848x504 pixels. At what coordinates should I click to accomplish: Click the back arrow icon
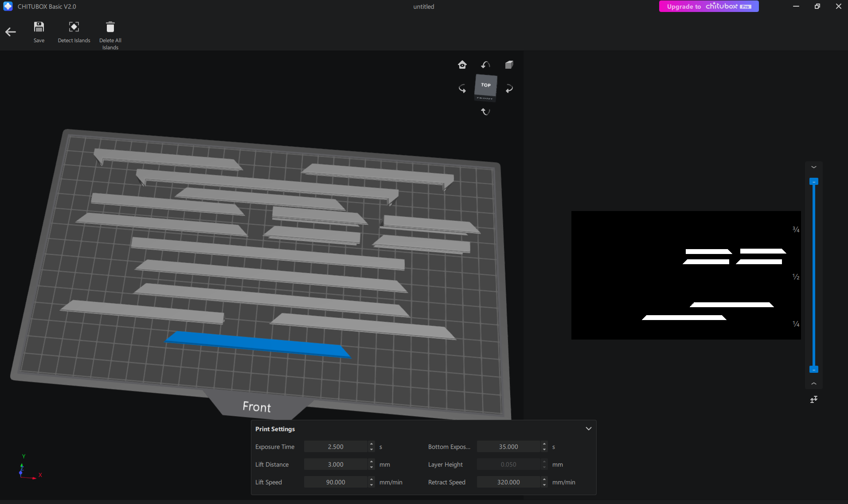(11, 32)
